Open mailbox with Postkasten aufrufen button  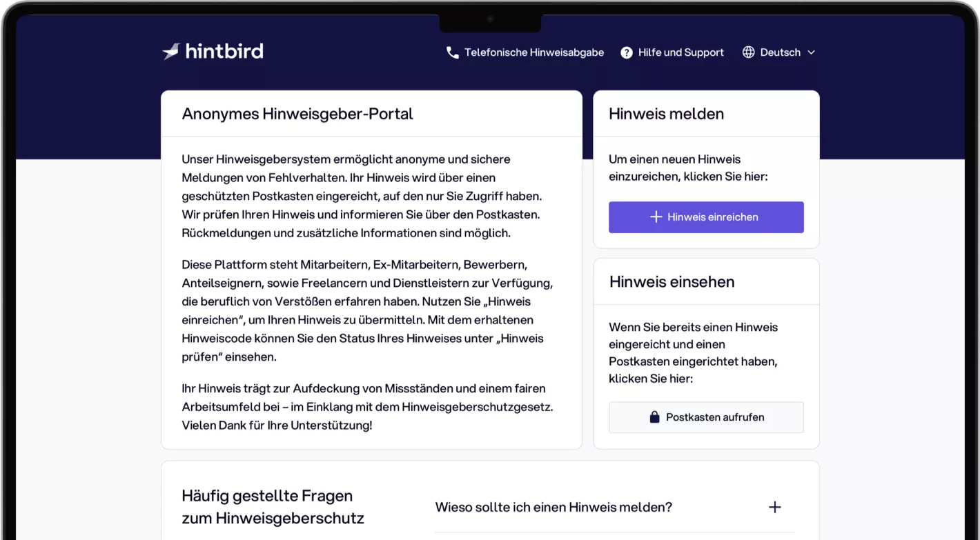[x=706, y=417]
